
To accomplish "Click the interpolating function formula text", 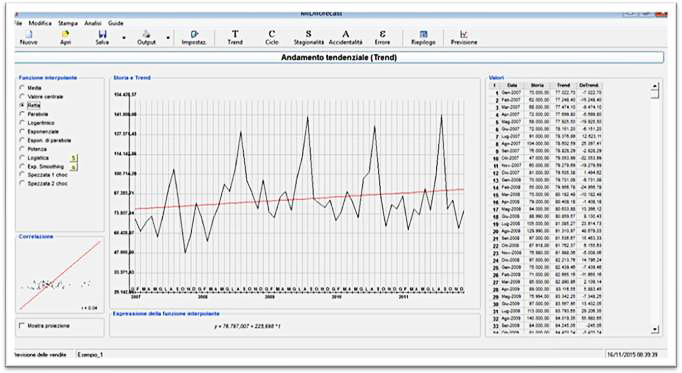I will pyautogui.click(x=247, y=326).
